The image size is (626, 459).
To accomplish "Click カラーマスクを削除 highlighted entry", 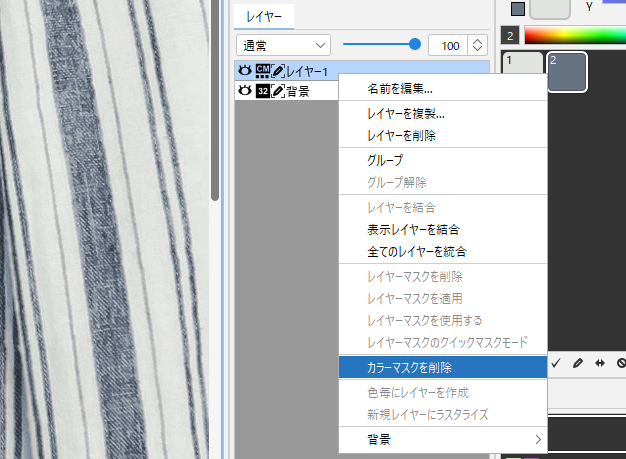I will [443, 367].
